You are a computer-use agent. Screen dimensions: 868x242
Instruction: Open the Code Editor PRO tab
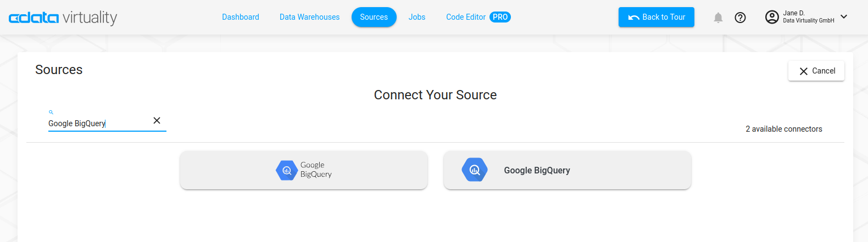pyautogui.click(x=478, y=17)
